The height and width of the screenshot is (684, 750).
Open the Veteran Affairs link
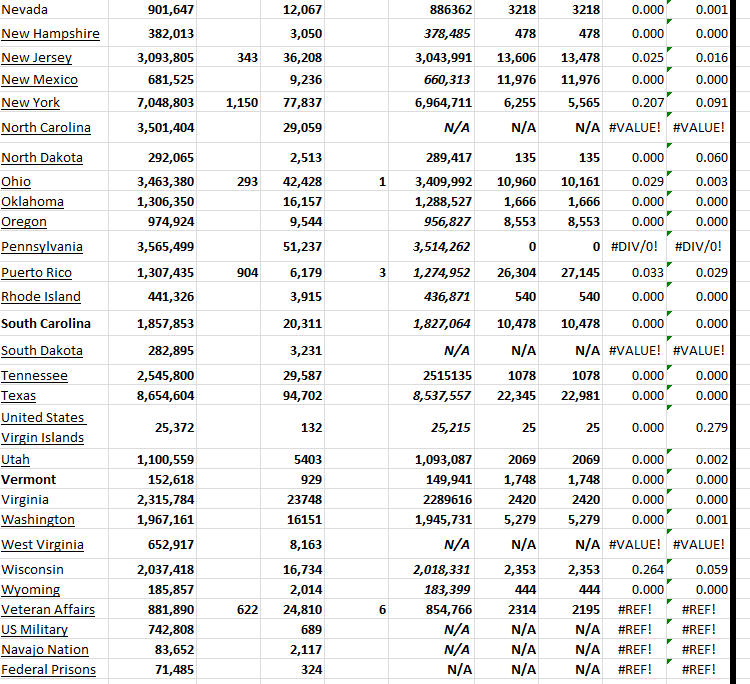click(48, 610)
